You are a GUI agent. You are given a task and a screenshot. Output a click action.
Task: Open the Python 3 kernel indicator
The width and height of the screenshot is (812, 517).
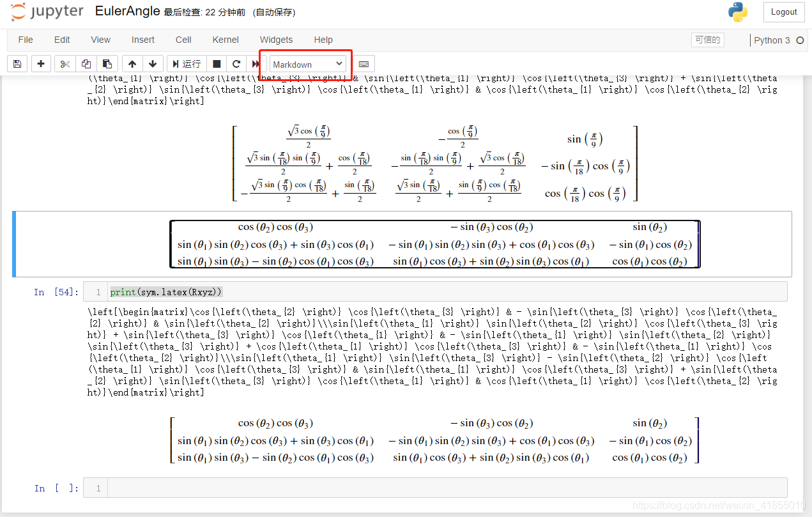774,40
